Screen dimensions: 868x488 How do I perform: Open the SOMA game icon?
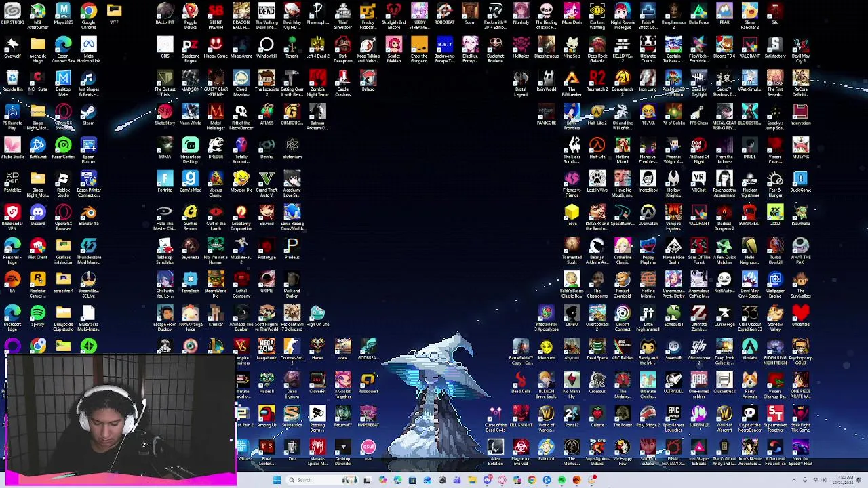click(165, 148)
